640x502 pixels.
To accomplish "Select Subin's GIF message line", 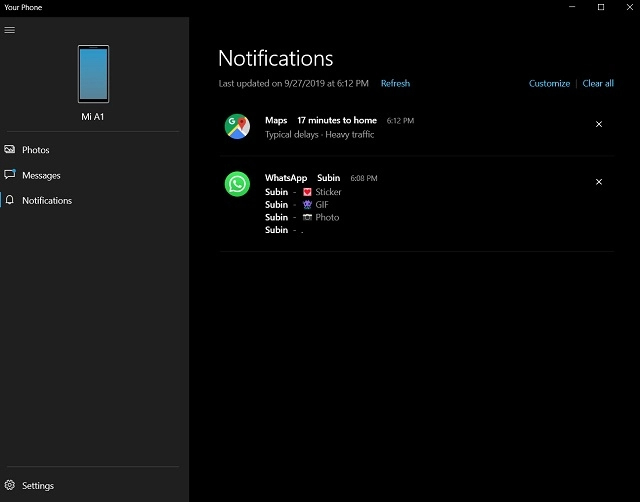I will point(297,204).
